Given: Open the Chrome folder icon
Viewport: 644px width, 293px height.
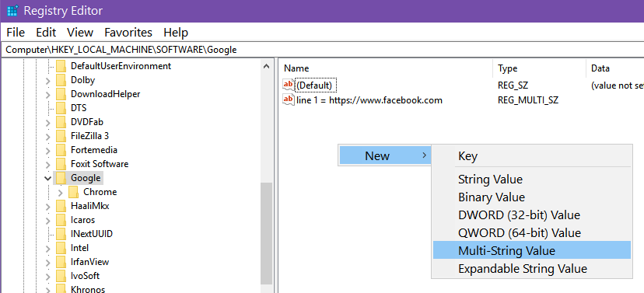Looking at the screenshot, I should tap(74, 192).
